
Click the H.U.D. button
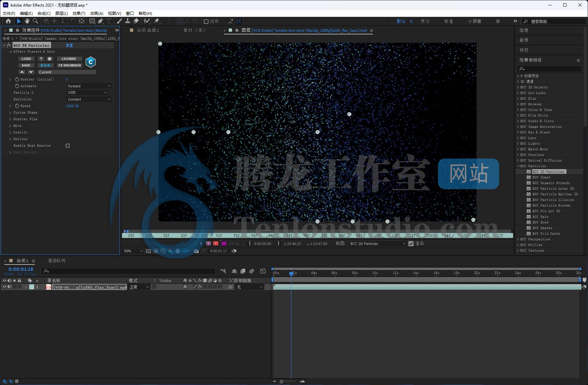click(x=46, y=65)
